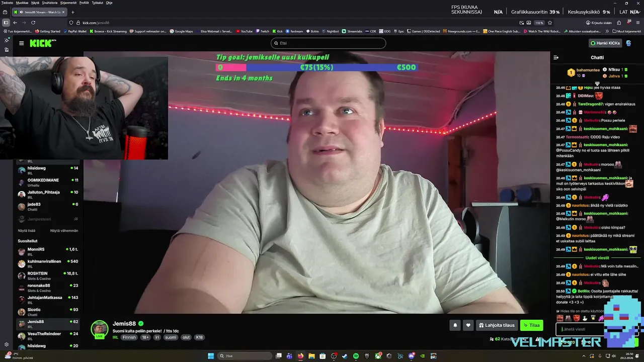Collapse the Chatti panel with arrow icon
This screenshot has height=362, width=644.
click(x=556, y=57)
